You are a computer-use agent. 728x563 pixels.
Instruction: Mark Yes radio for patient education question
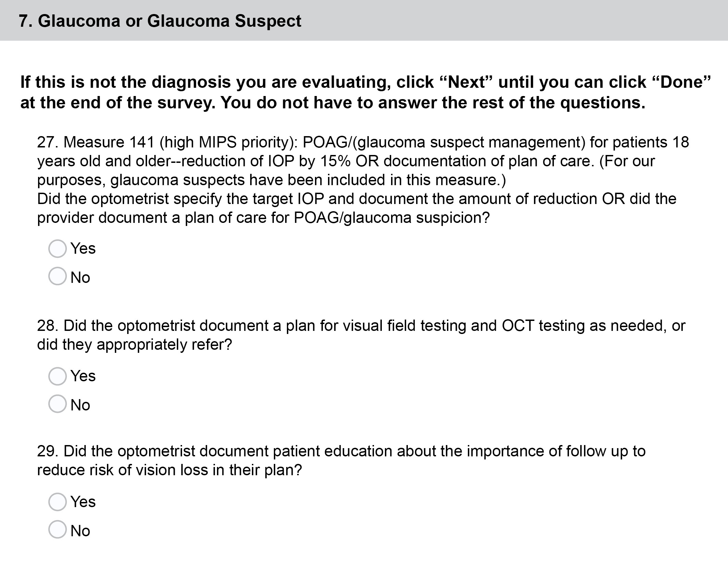[x=57, y=502]
